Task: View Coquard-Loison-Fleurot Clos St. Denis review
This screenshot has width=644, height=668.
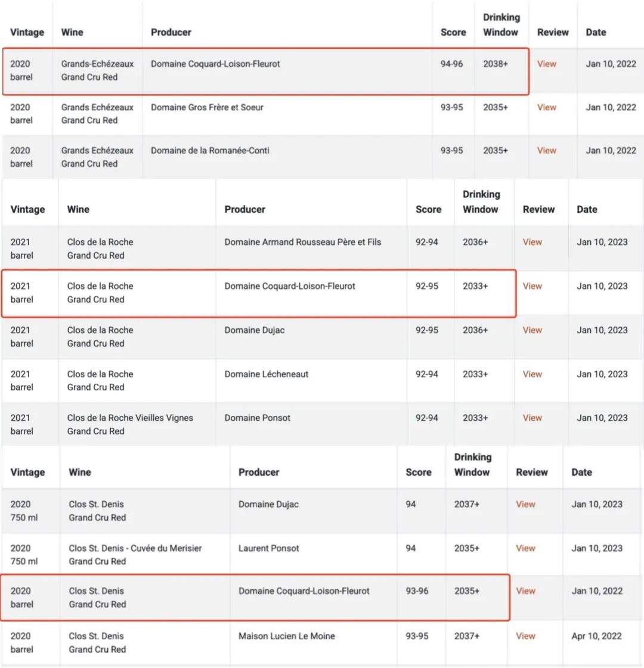Action: click(x=525, y=591)
